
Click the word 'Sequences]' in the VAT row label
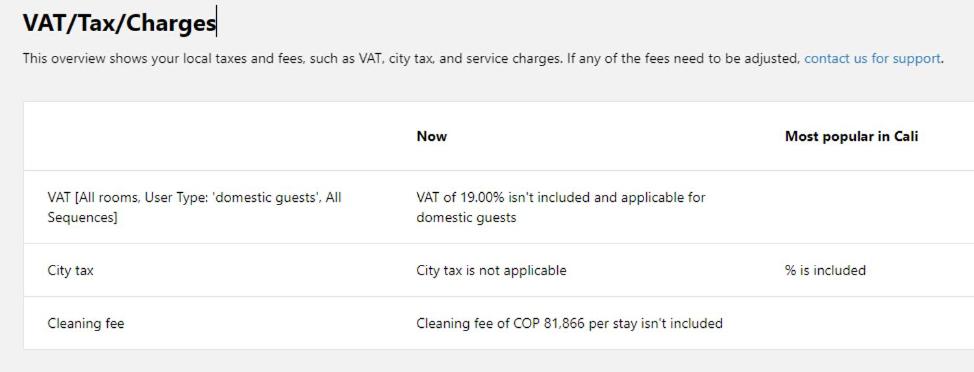click(83, 218)
